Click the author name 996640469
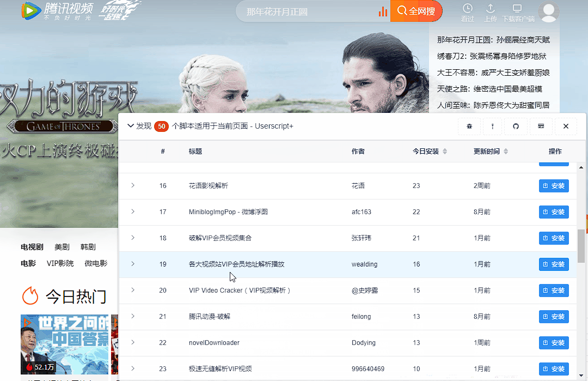Viewport: 588px width, 381px height. coord(368,369)
